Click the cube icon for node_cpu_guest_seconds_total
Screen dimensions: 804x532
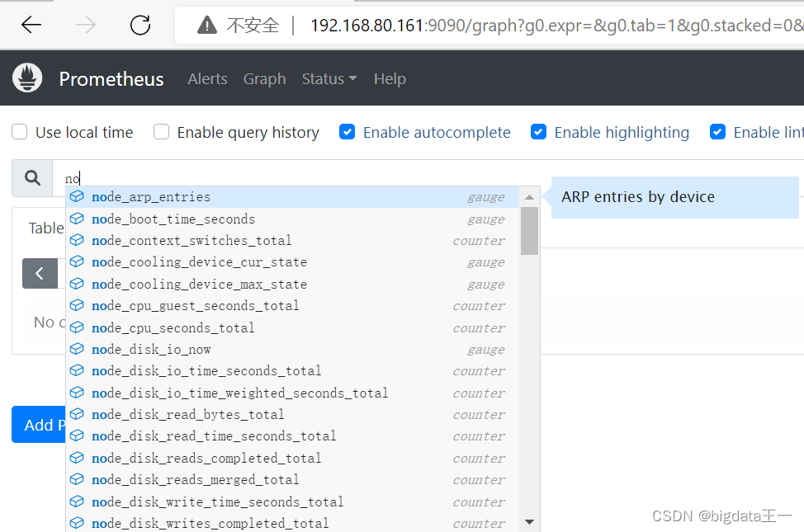tap(77, 305)
